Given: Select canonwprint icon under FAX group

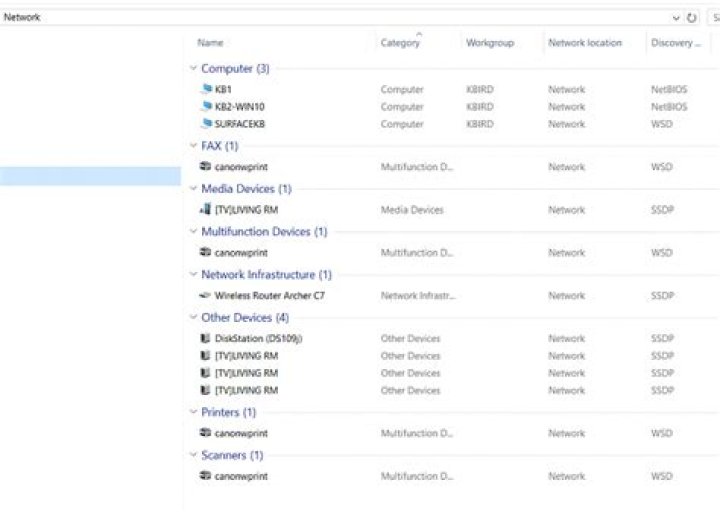Looking at the screenshot, I should [206, 167].
